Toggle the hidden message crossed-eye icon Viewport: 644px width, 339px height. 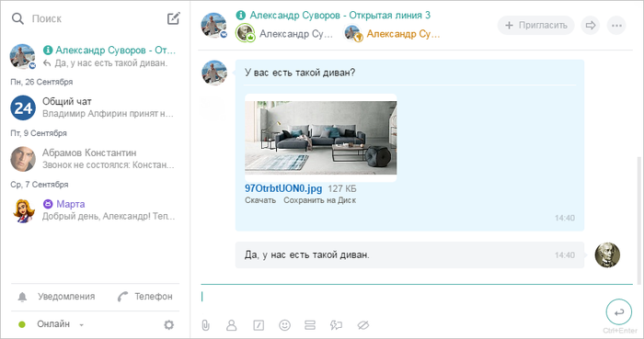point(363,325)
